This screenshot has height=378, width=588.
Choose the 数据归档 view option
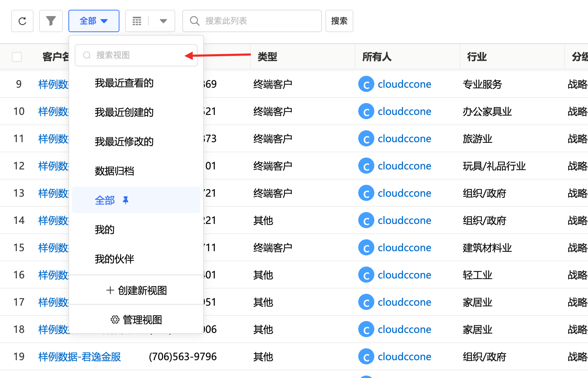[x=115, y=171]
